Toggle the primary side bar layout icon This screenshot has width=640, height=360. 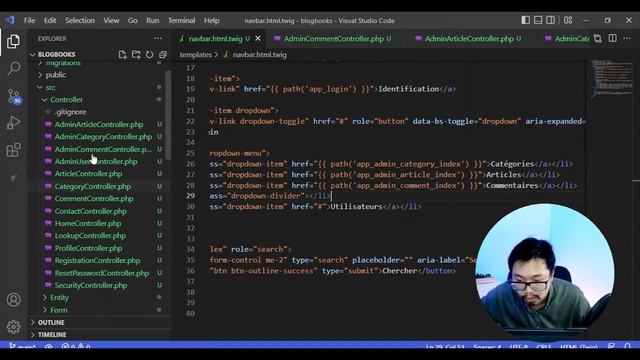[x=526, y=20]
